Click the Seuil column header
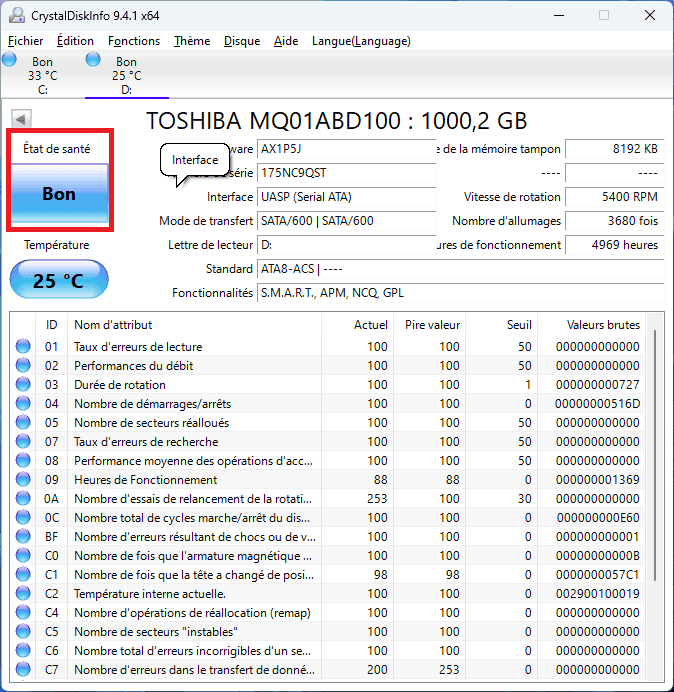Screen dimensions: 674x692 pos(501,325)
